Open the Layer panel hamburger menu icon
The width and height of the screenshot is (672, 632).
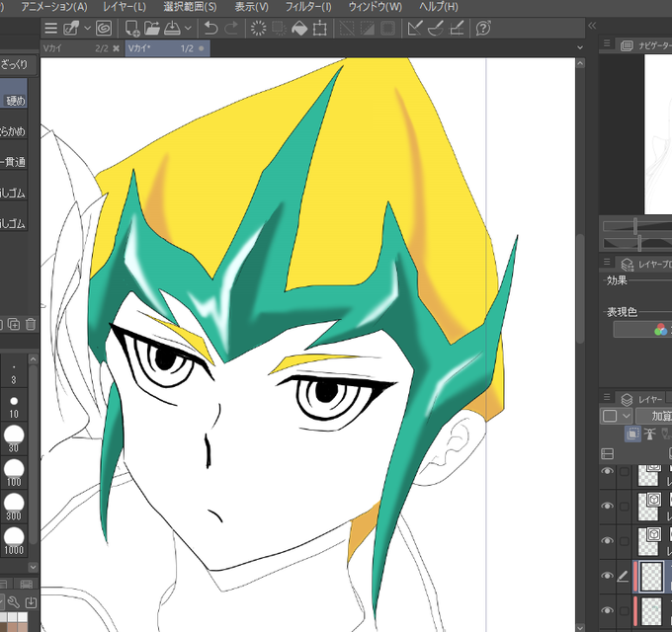(607, 397)
